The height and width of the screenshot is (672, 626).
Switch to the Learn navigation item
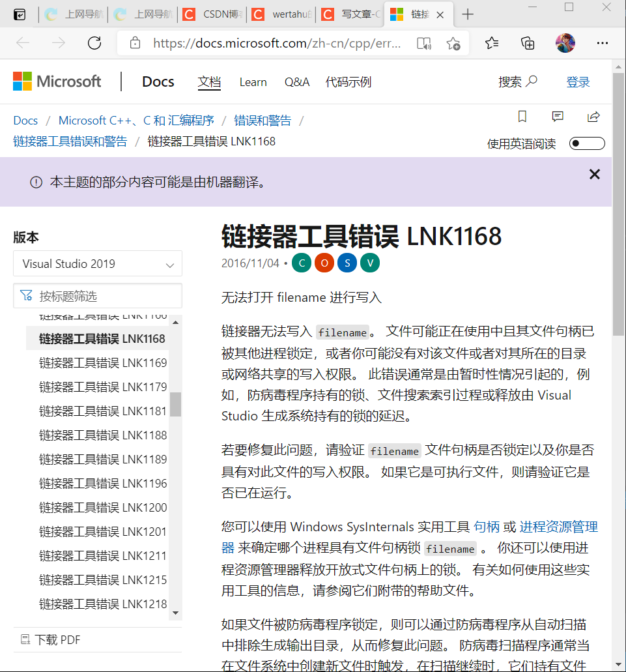[x=253, y=82]
